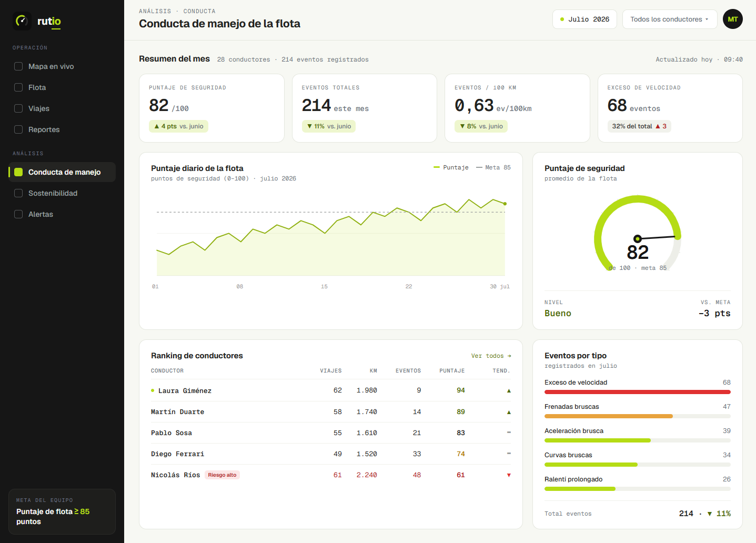Screen dimensions: 756x543
Task: Toggle the Puntaje legend series
Action: point(451,167)
